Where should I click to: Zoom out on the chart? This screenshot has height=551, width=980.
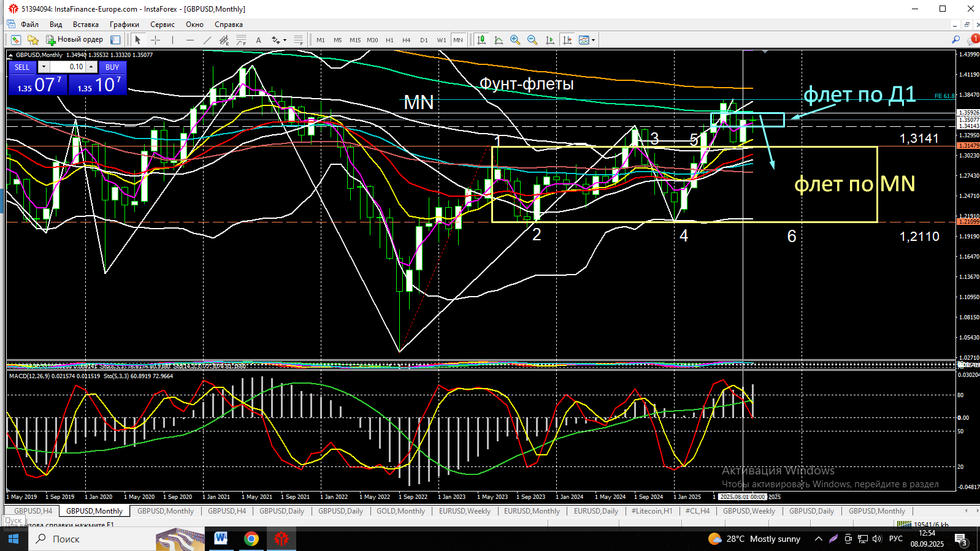[532, 40]
